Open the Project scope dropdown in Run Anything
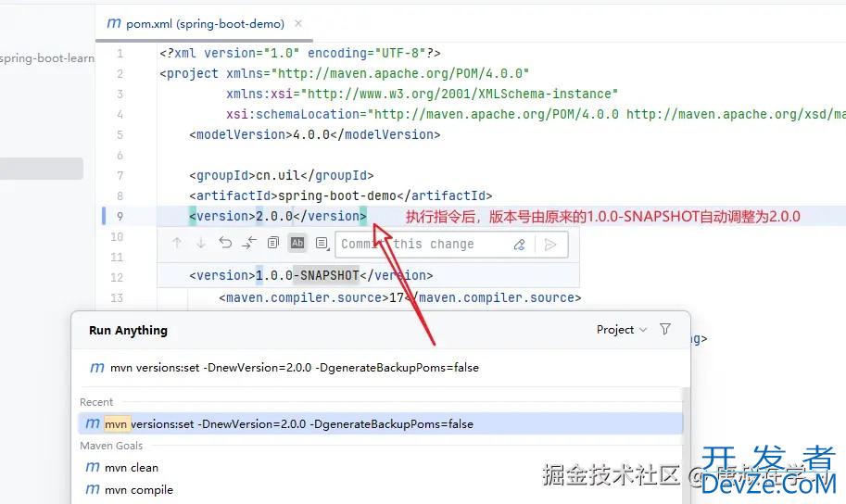 [621, 330]
